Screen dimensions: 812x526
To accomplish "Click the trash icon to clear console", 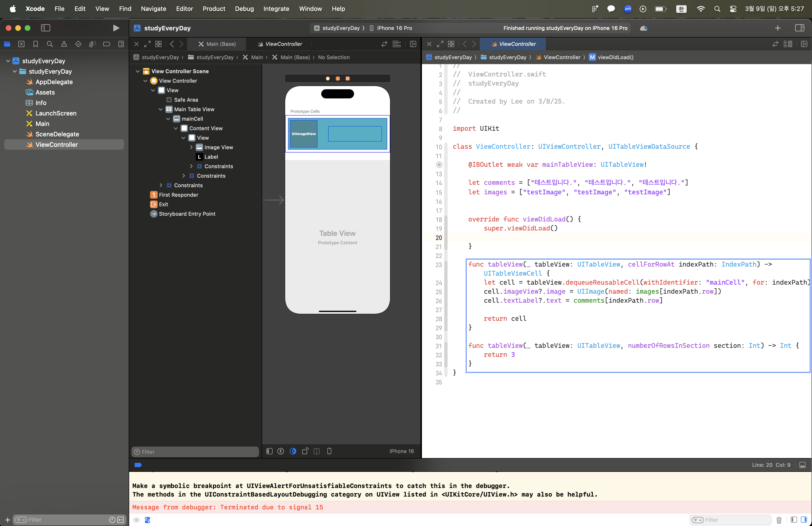I will pyautogui.click(x=779, y=520).
